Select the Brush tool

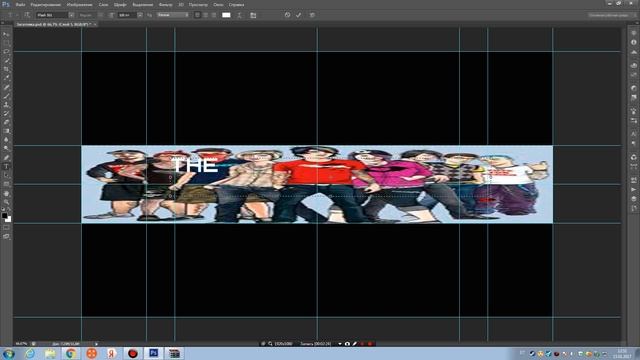(x=6, y=96)
